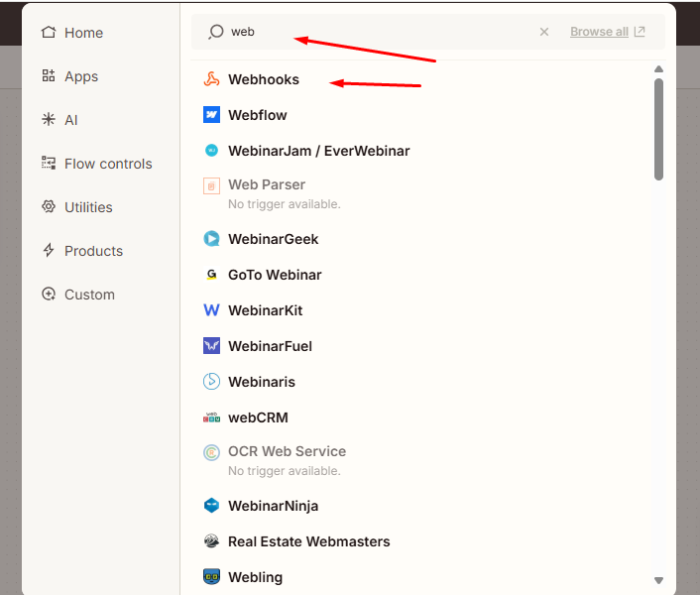The image size is (700, 595).
Task: Click the Home house icon
Action: click(x=49, y=32)
